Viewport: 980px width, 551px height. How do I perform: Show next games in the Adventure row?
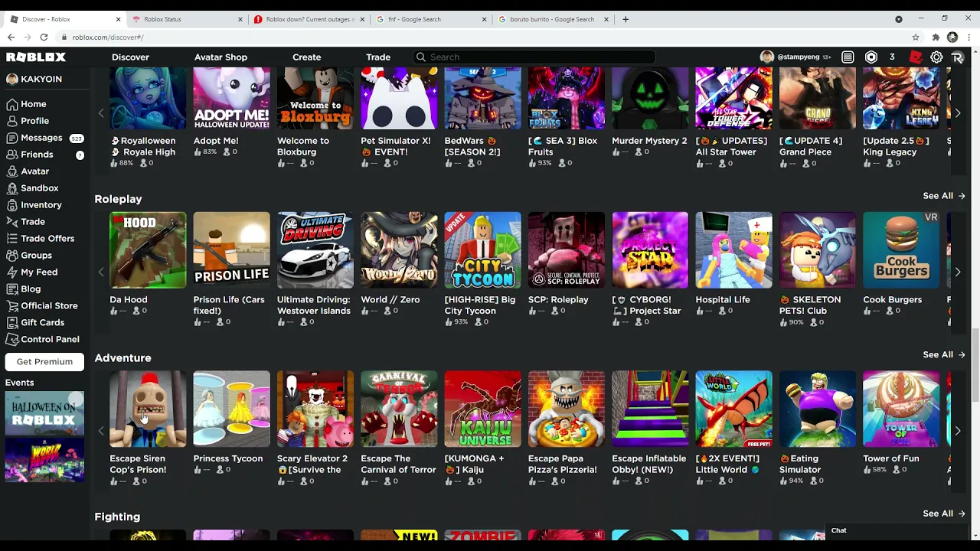click(957, 431)
